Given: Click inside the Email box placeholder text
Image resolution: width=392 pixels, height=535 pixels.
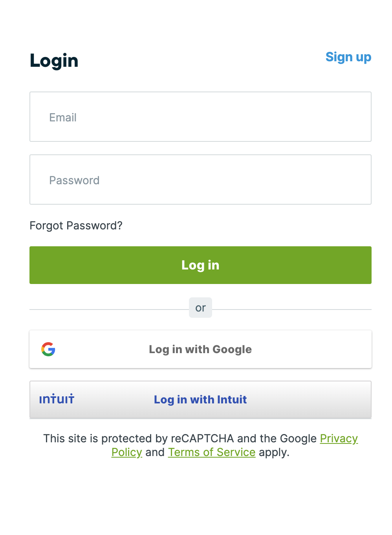Looking at the screenshot, I should tap(63, 117).
